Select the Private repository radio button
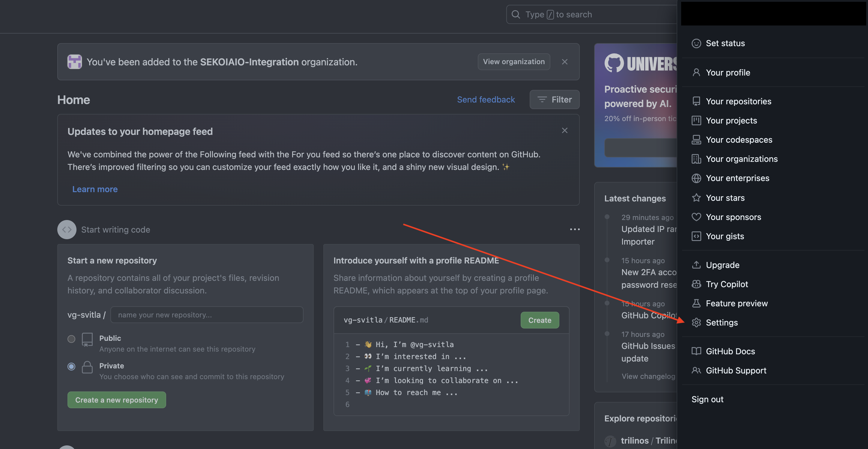The height and width of the screenshot is (449, 868). [71, 367]
